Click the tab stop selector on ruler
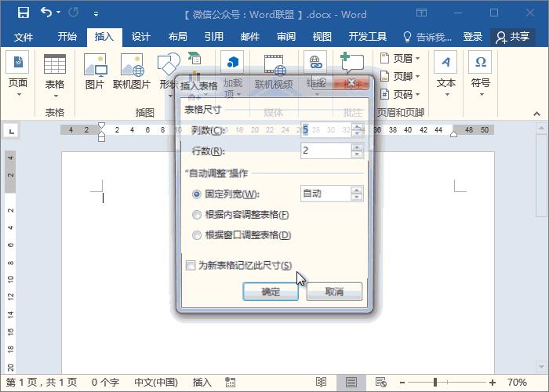This screenshot has height=392, width=549. (11, 131)
